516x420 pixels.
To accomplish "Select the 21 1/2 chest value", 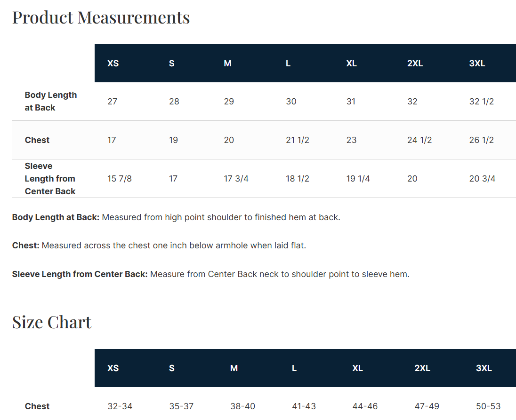I will [298, 140].
